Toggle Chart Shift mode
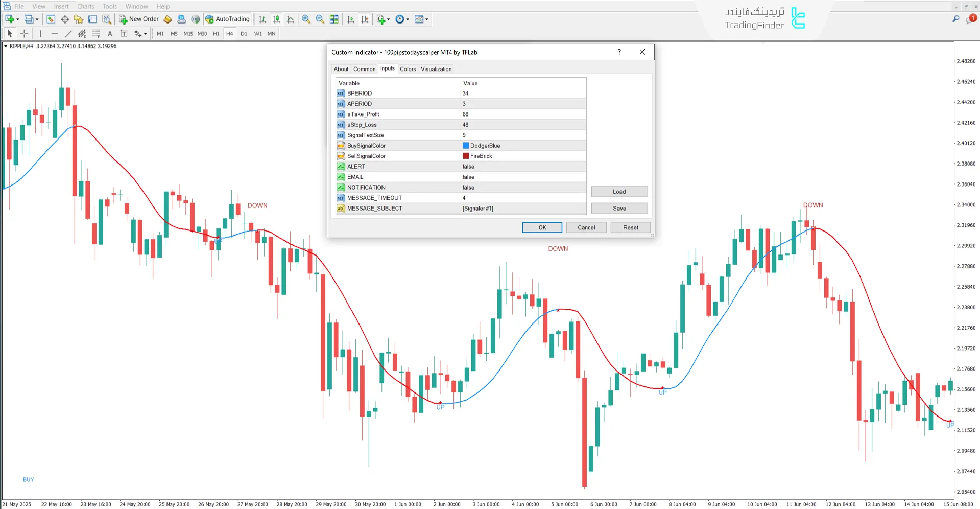 (x=365, y=19)
